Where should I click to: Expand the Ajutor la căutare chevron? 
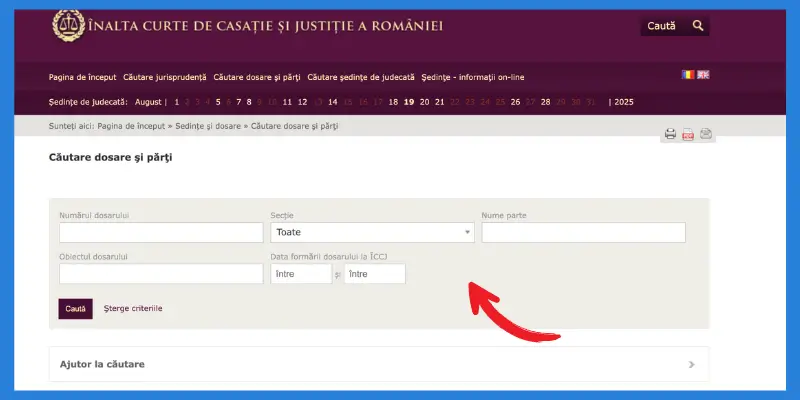[x=691, y=364]
